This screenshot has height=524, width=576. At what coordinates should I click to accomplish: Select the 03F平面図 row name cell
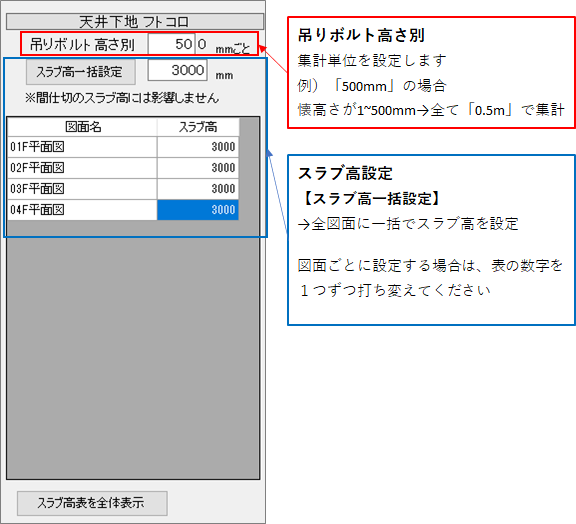coord(82,189)
